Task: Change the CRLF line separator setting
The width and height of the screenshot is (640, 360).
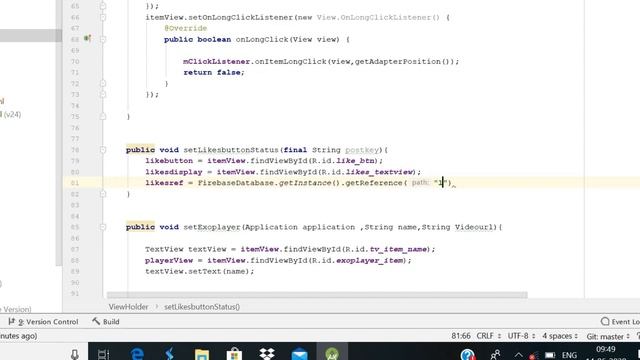Action: [x=489, y=336]
